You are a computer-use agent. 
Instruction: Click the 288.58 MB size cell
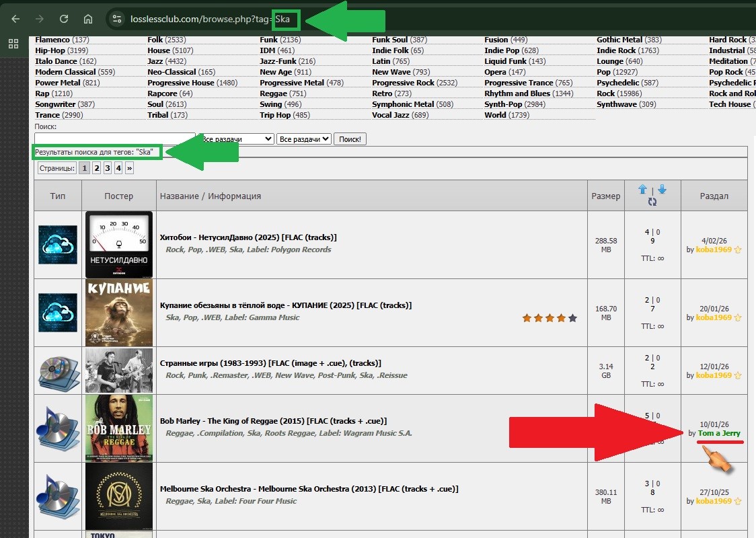pyautogui.click(x=606, y=245)
